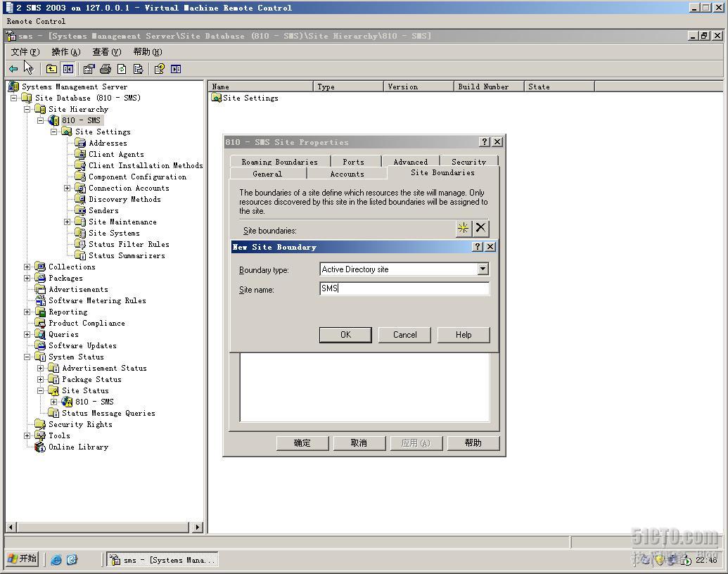Viewport: 728px width, 574px height.
Task: Click 帮助 in Site Properties dialog
Action: pyautogui.click(x=473, y=443)
